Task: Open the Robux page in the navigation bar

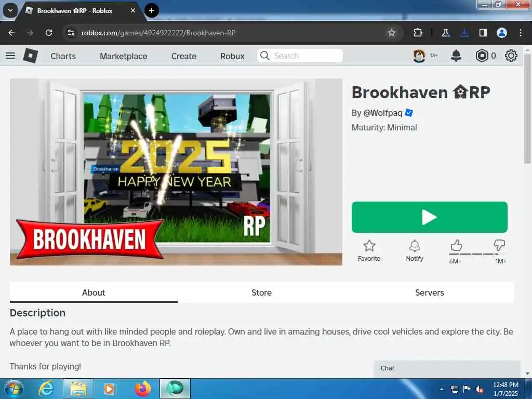Action: [x=232, y=56]
